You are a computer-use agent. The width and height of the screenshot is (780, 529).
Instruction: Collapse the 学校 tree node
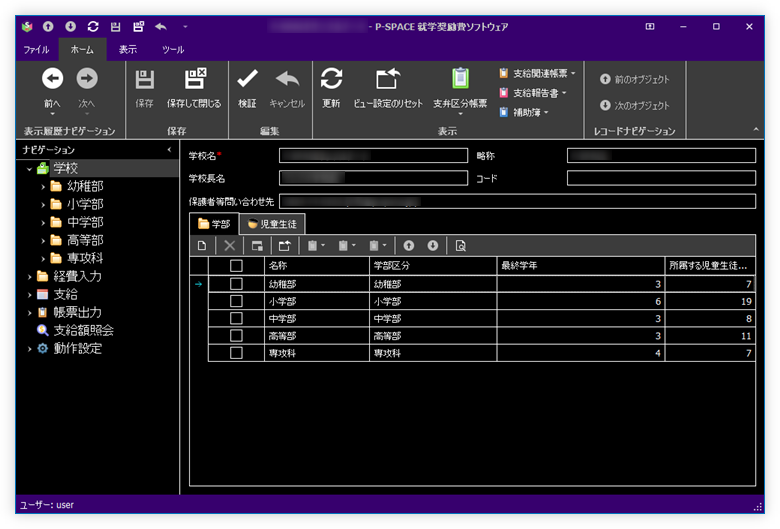[29, 169]
